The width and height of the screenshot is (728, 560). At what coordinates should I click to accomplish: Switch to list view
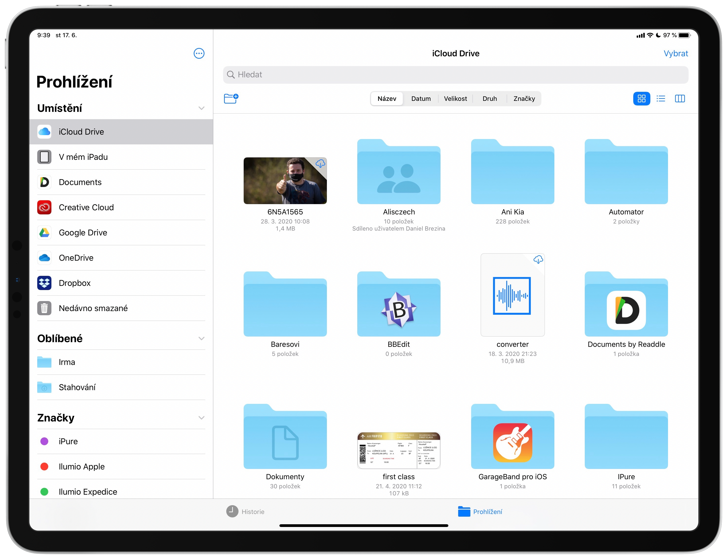coord(661,99)
